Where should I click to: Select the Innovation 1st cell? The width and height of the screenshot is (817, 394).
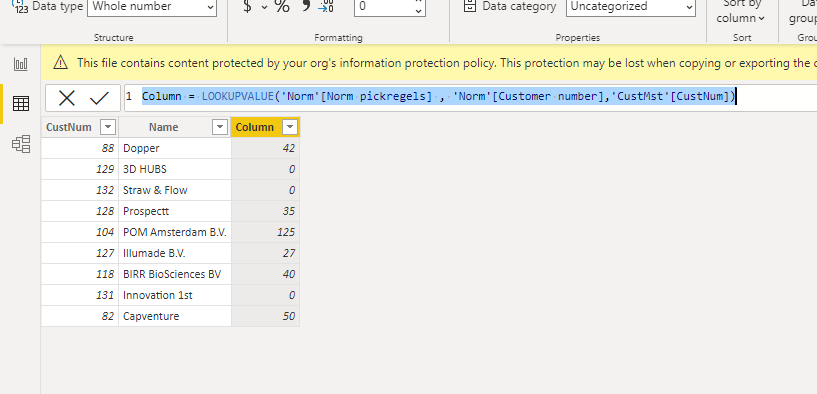175,295
